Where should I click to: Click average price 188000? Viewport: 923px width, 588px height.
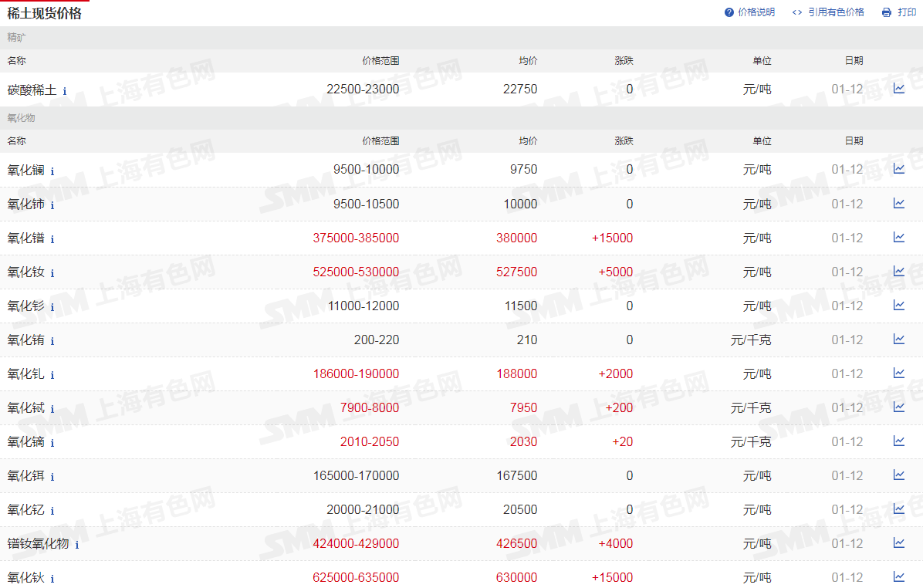click(x=516, y=373)
